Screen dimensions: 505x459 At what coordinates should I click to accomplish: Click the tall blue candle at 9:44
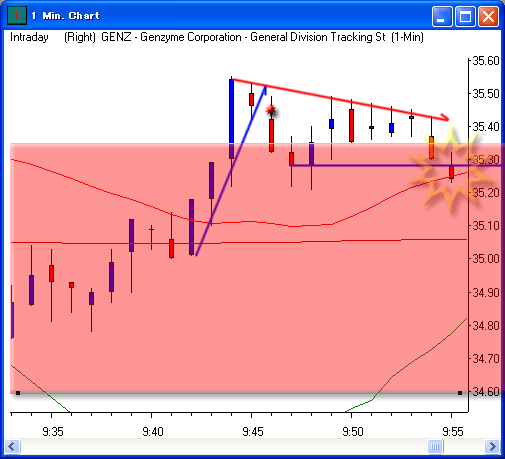point(231,118)
